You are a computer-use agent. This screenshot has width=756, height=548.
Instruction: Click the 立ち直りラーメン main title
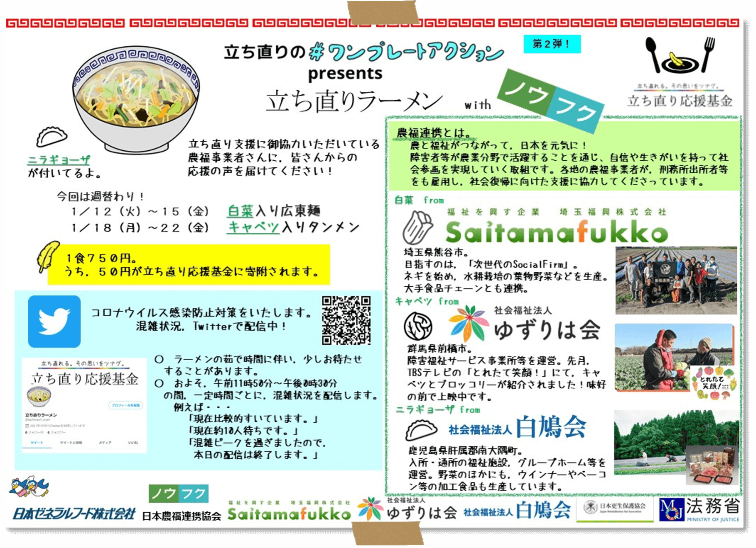(x=354, y=101)
